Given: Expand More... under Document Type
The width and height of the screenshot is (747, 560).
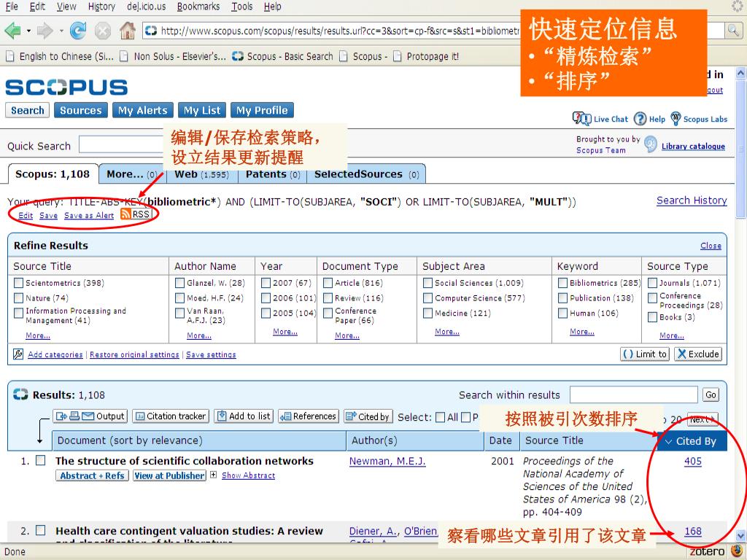Looking at the screenshot, I should coord(347,335).
